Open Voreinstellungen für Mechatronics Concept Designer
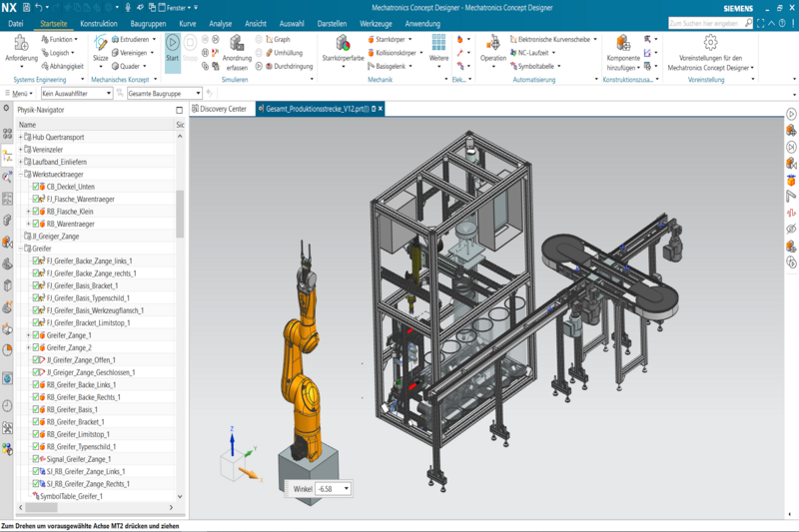Viewport: 799px width, 532px height. [710, 43]
